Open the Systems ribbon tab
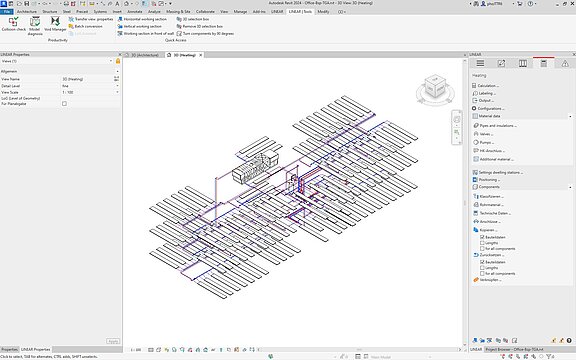 coord(100,12)
